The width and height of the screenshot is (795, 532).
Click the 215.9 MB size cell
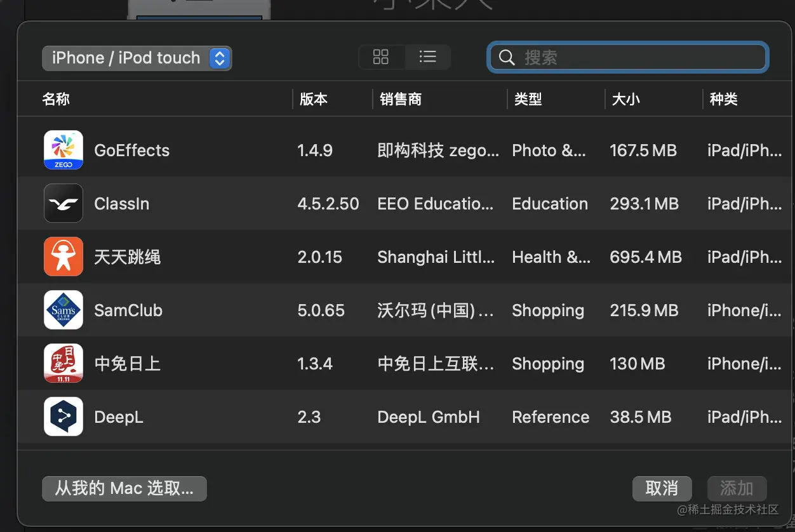click(x=645, y=310)
